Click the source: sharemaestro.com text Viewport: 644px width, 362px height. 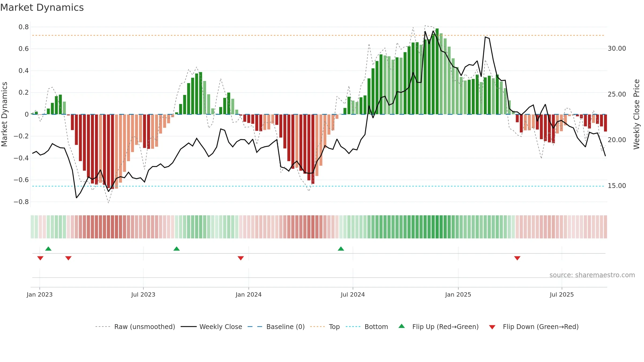click(592, 275)
